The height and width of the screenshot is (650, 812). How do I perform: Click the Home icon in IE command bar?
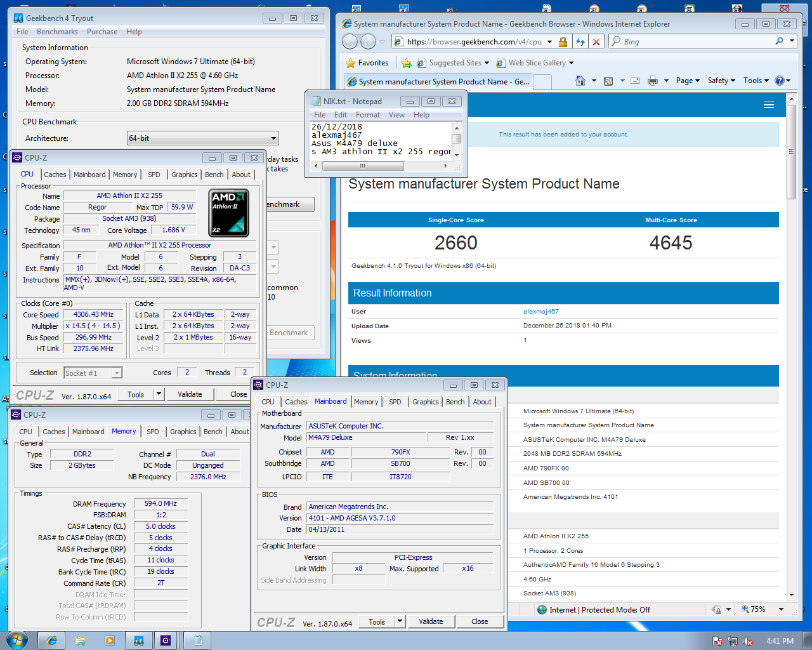tap(580, 81)
